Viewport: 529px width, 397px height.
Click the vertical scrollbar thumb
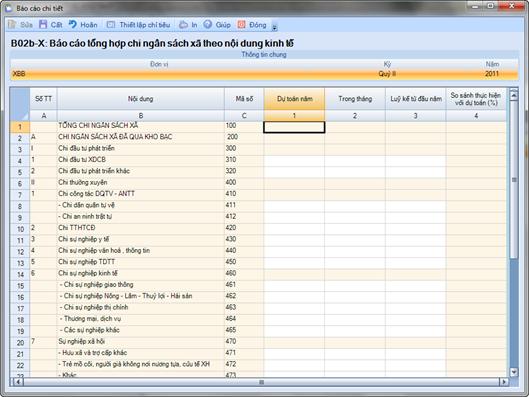tap(514, 180)
